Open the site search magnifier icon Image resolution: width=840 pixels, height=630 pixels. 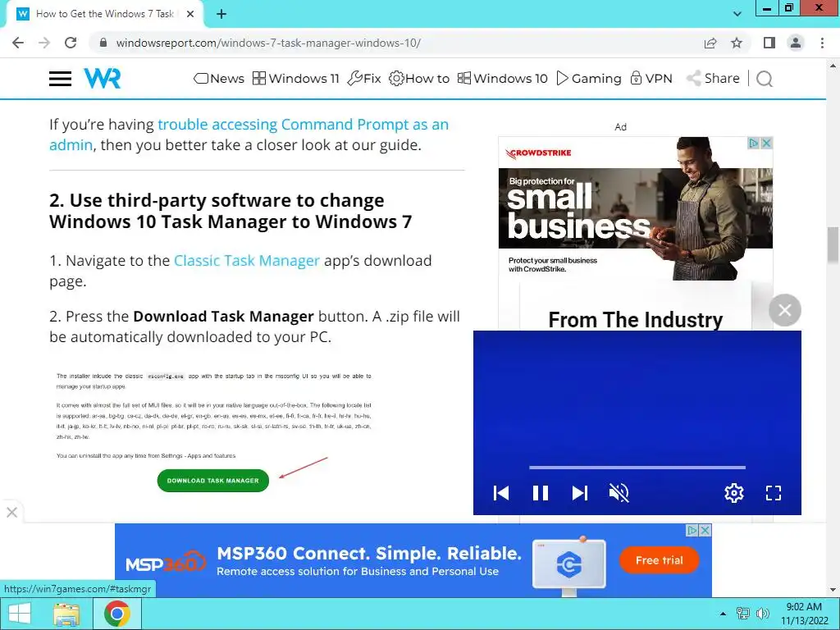pos(765,79)
